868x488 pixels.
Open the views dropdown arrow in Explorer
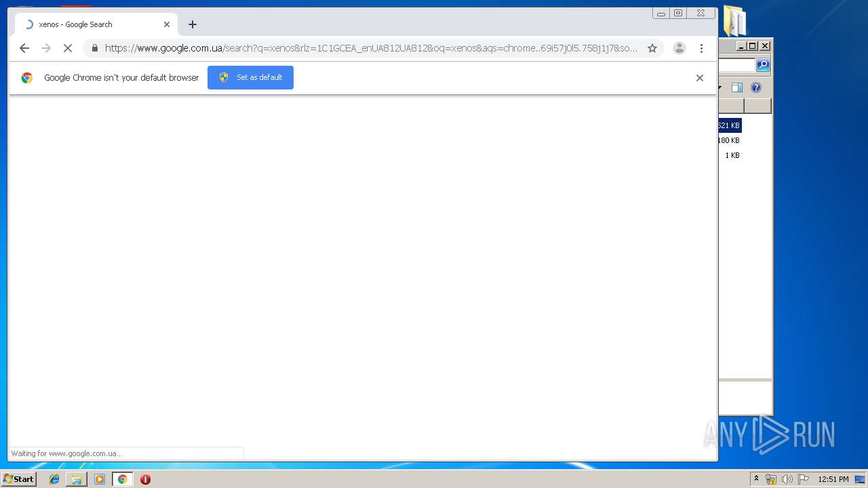tap(720, 87)
